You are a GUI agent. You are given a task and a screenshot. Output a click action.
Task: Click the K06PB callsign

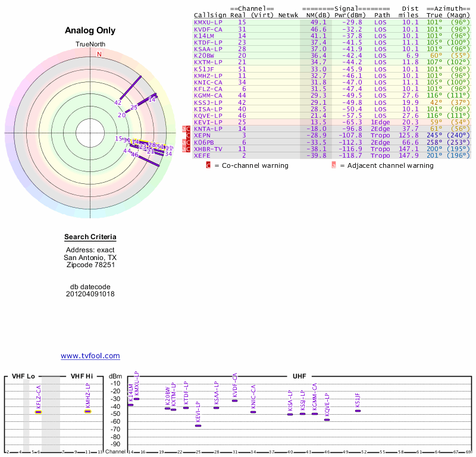[x=204, y=142]
